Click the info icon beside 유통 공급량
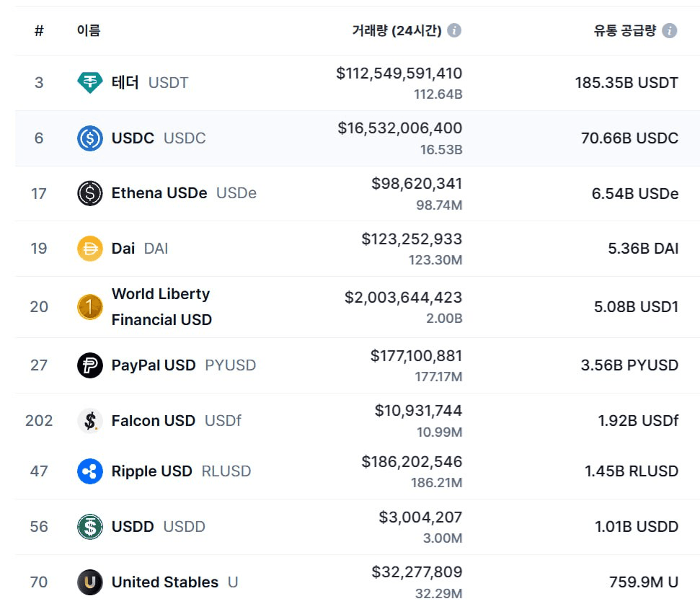Viewport: 700px width, 609px height. tap(670, 30)
